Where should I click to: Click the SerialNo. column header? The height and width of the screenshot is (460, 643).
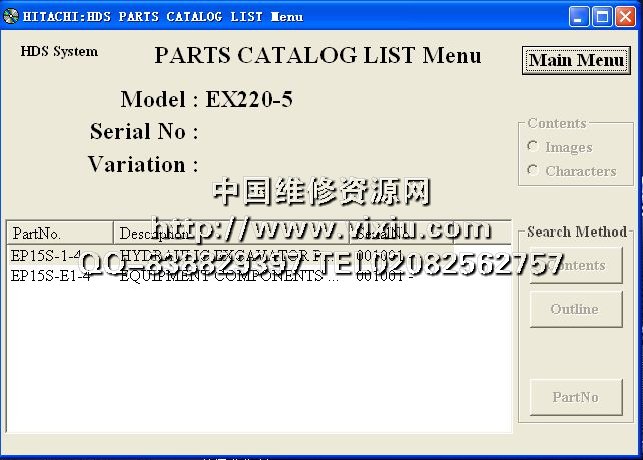point(400,234)
